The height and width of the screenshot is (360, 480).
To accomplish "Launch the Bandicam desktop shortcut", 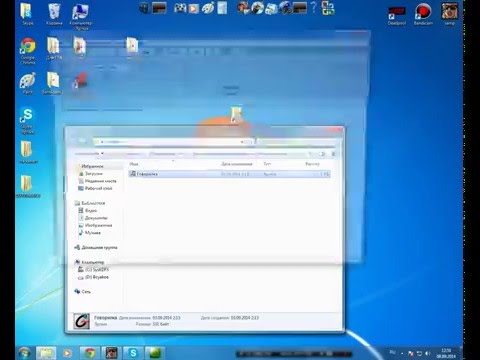I will 423,14.
